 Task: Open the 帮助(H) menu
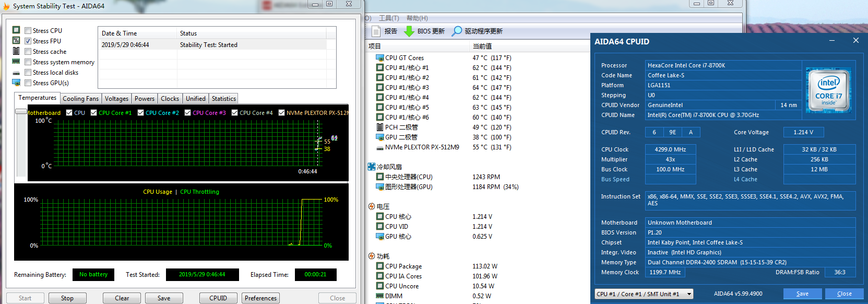[x=417, y=18]
